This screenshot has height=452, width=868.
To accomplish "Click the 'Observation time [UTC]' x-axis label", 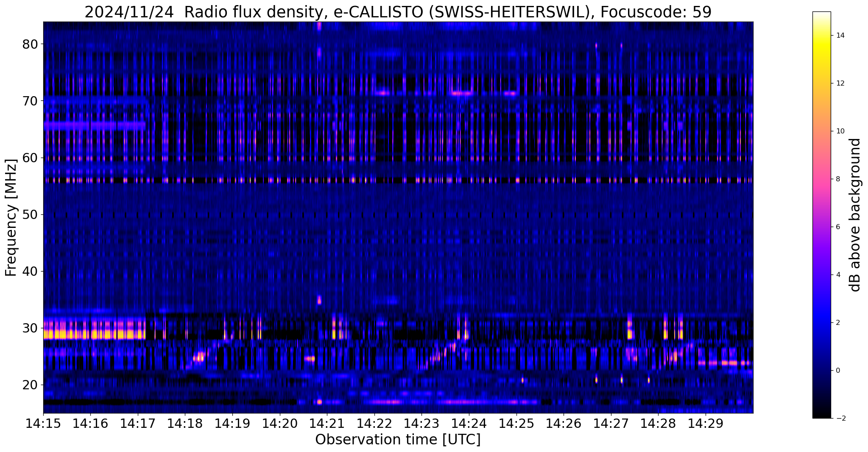I will 398,440.
